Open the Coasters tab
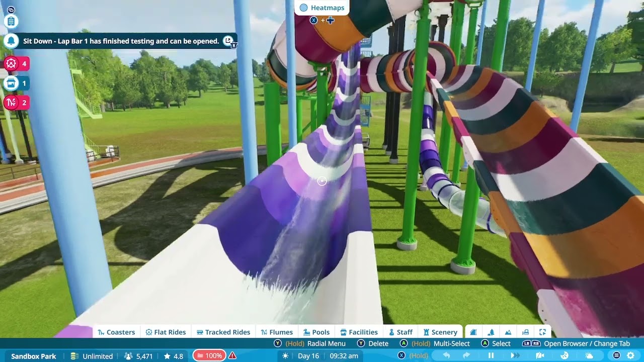644x362 pixels. click(116, 332)
